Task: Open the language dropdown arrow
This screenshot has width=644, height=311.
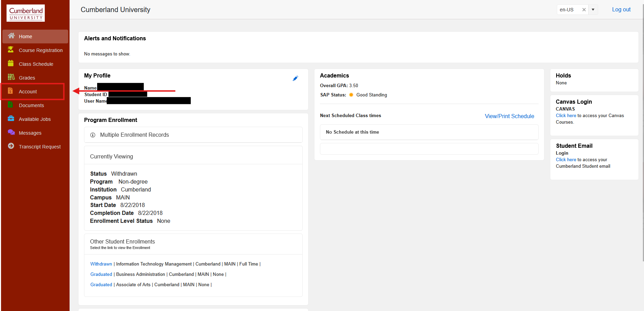Action: coord(593,10)
